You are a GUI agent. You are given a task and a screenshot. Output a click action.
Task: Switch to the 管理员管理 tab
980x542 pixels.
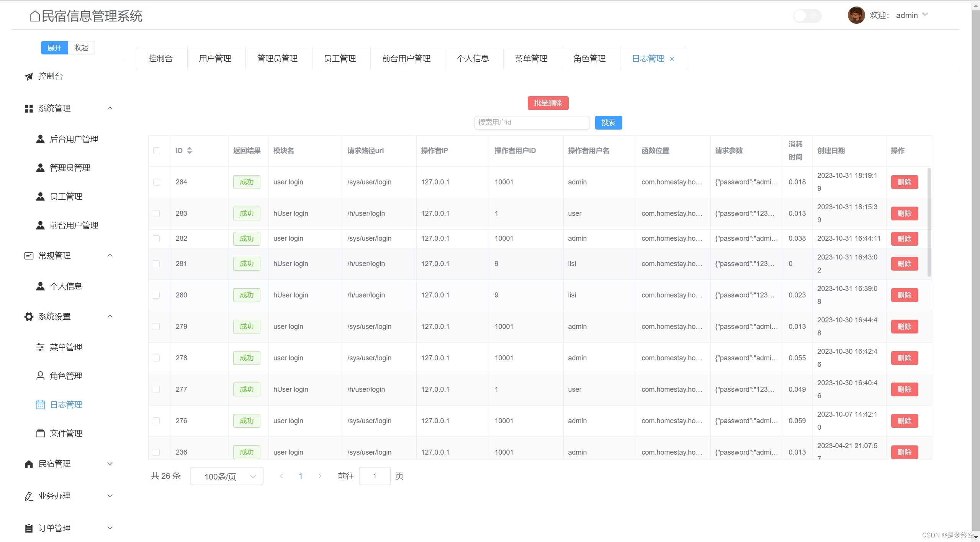tap(278, 59)
